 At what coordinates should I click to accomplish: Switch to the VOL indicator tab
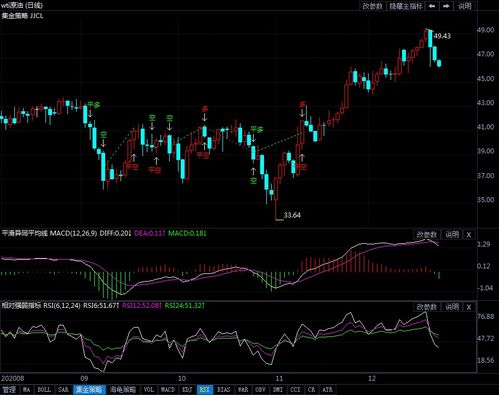tap(149, 390)
